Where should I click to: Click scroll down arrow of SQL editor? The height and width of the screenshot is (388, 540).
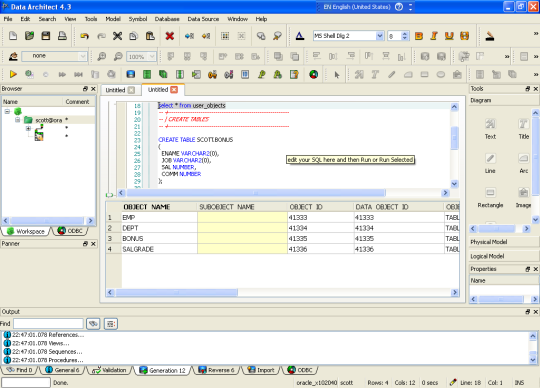(x=454, y=184)
